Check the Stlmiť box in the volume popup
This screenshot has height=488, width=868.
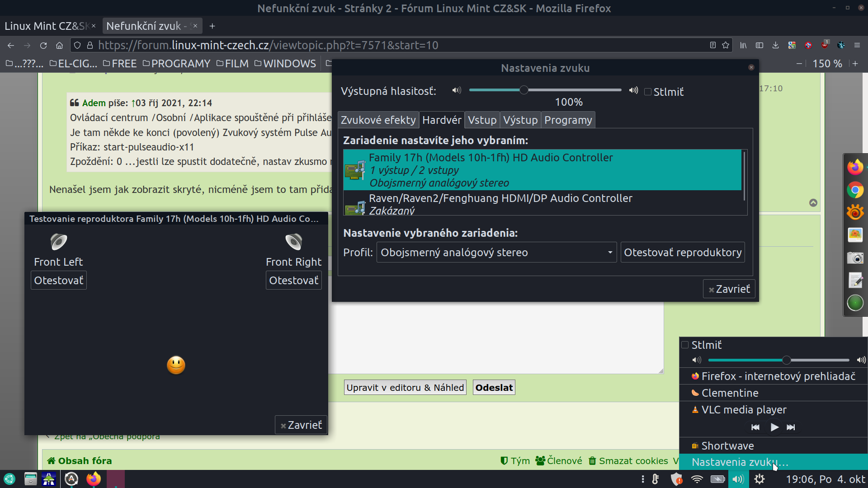(685, 345)
